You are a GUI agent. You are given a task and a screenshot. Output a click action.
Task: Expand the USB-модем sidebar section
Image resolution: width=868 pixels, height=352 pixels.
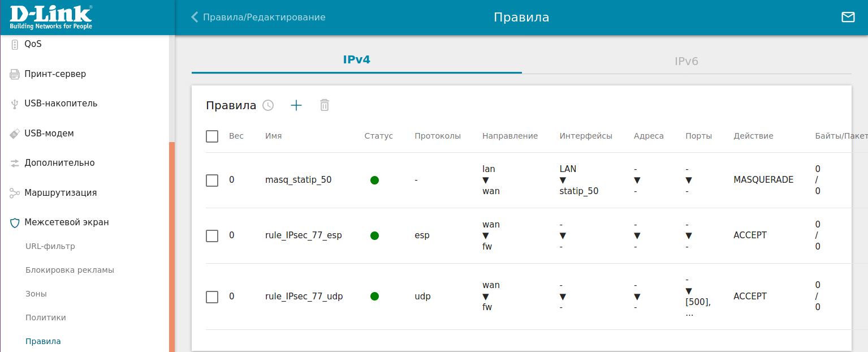(49, 134)
